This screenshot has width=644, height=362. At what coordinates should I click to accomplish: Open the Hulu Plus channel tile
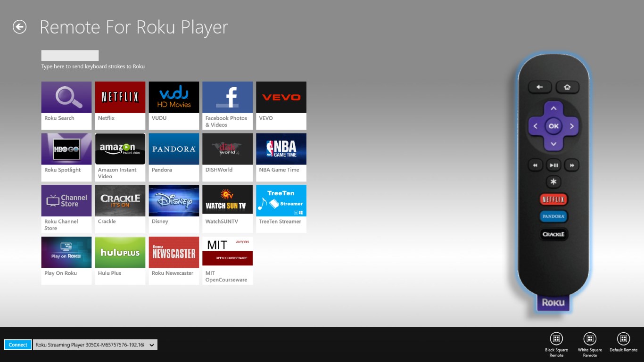click(120, 261)
